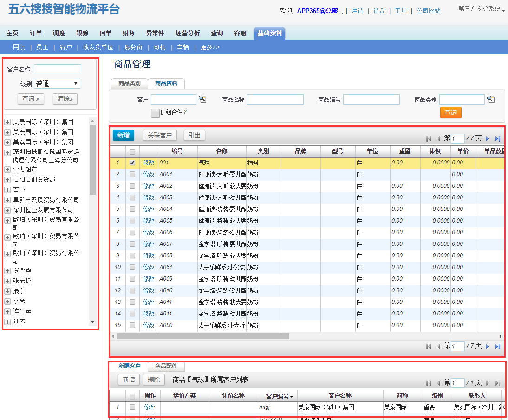Screen dimensions: 508x420
Task: Click the 商品类别 lookup magnifier icon
Action: [x=490, y=99]
